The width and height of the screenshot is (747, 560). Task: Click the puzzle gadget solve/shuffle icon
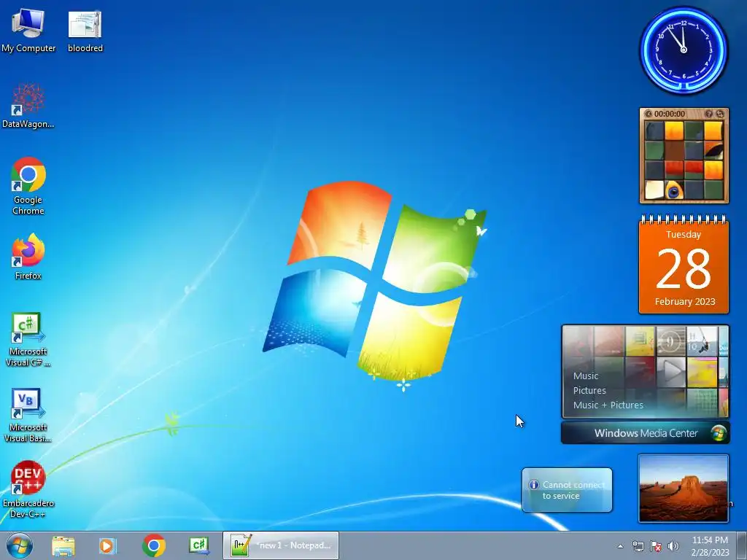pyautogui.click(x=720, y=114)
